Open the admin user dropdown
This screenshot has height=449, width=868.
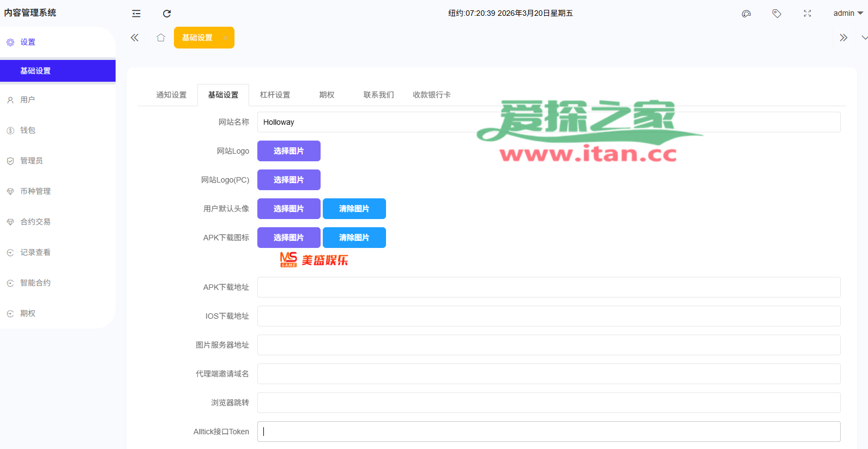[x=847, y=13]
